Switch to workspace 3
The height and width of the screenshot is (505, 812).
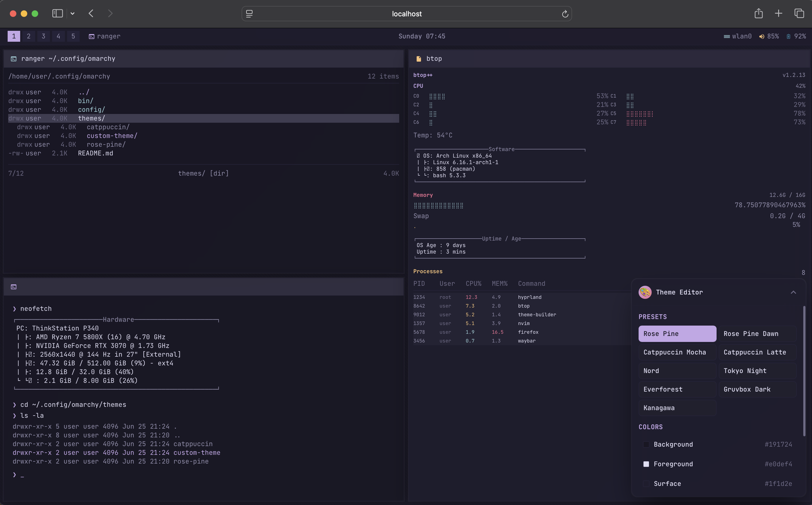pos(43,36)
